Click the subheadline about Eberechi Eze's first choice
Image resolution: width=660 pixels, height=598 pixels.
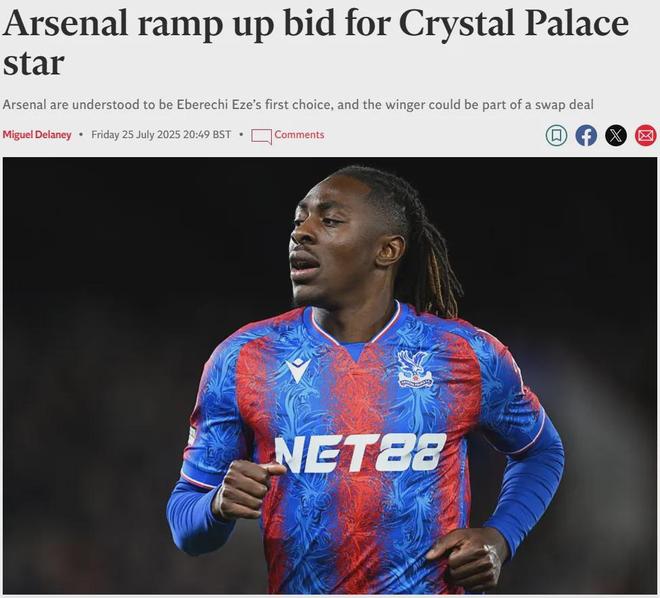298,104
